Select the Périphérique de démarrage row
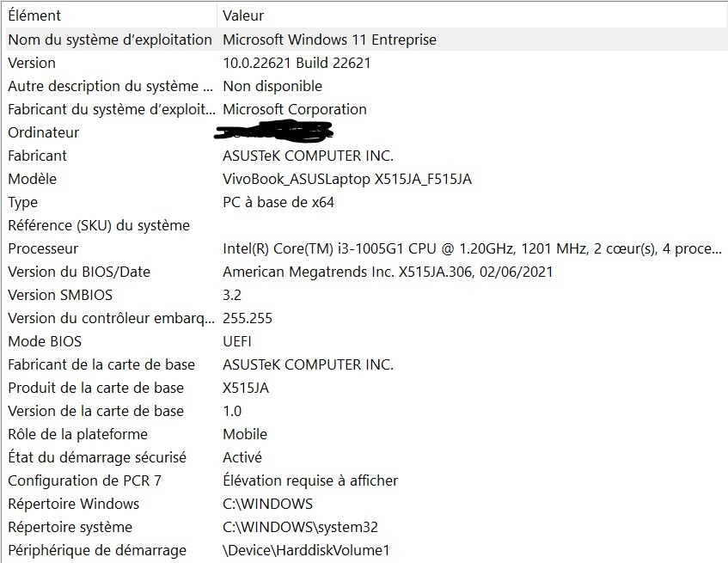Viewport: 728px width, 563px height. [x=365, y=550]
